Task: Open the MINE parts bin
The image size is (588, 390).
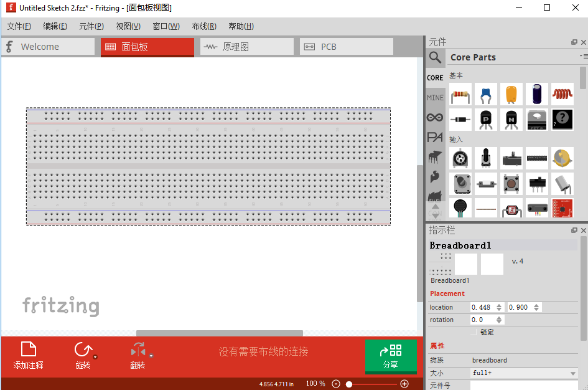Action: click(x=435, y=98)
